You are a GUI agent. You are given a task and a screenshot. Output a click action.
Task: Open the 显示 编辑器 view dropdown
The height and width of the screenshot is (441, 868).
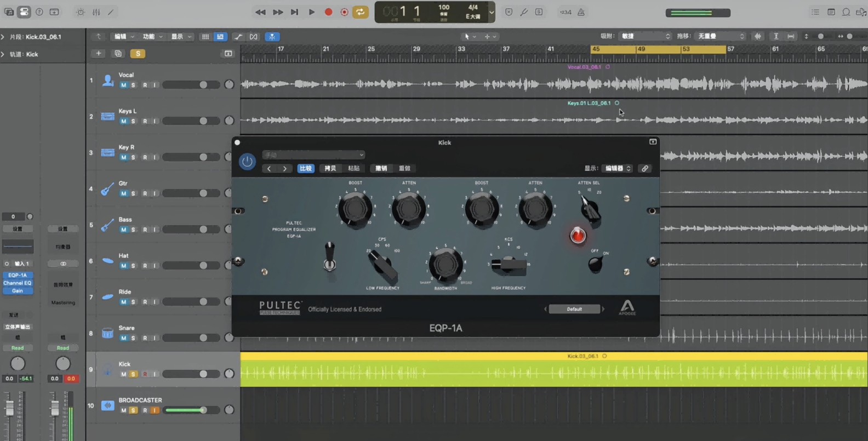pyautogui.click(x=618, y=168)
